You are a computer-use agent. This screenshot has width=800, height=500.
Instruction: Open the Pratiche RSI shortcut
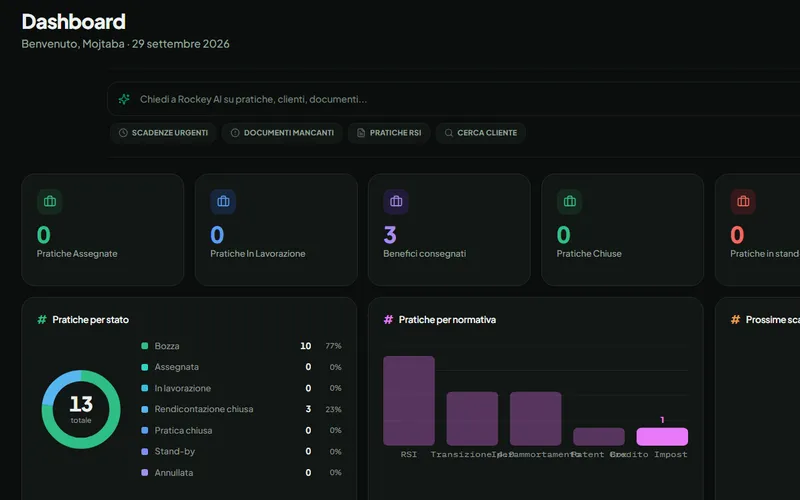(x=389, y=133)
